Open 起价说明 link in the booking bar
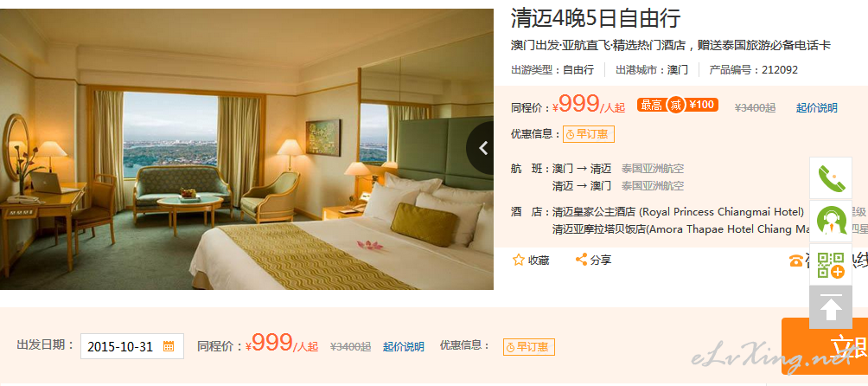The image size is (868, 386). [x=404, y=347]
